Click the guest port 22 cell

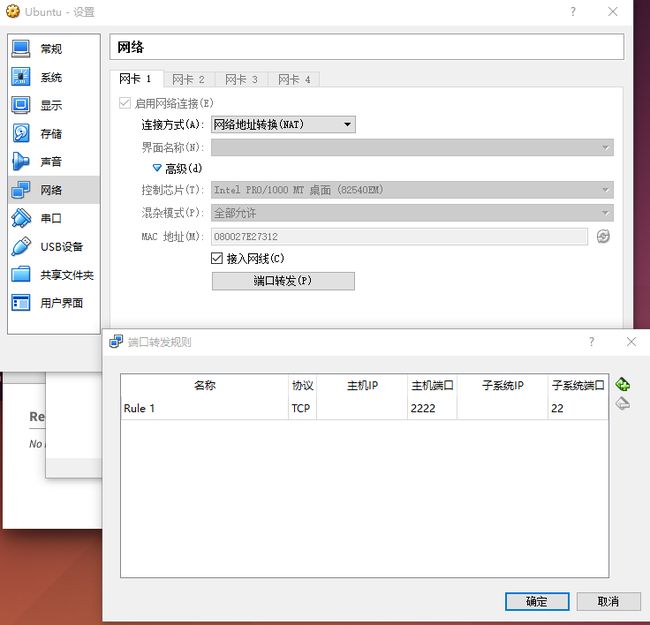coord(578,408)
